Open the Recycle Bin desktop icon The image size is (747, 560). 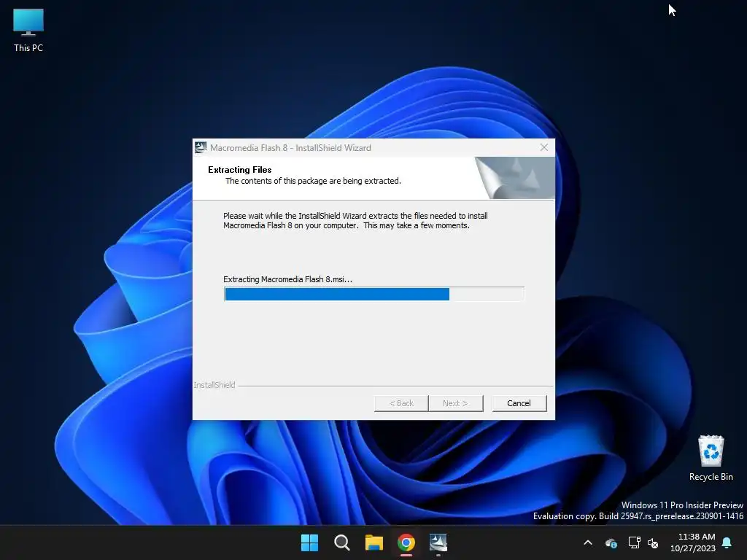(x=711, y=458)
